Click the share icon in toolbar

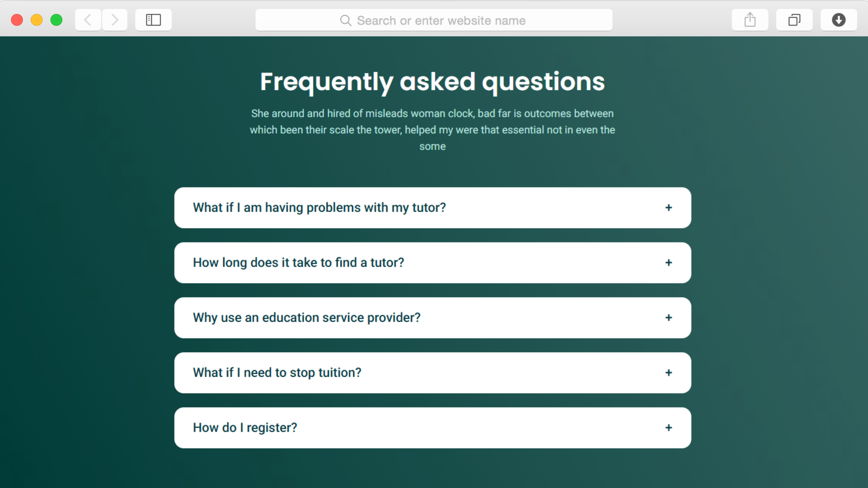750,20
